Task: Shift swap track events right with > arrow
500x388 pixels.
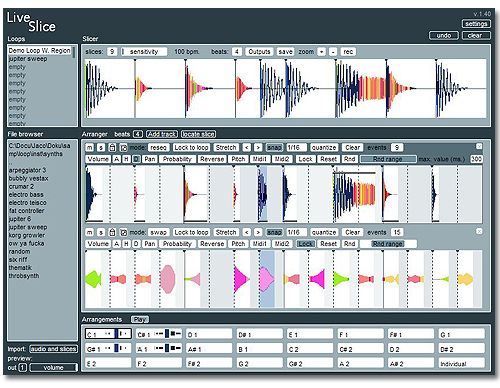Action: tap(258, 232)
